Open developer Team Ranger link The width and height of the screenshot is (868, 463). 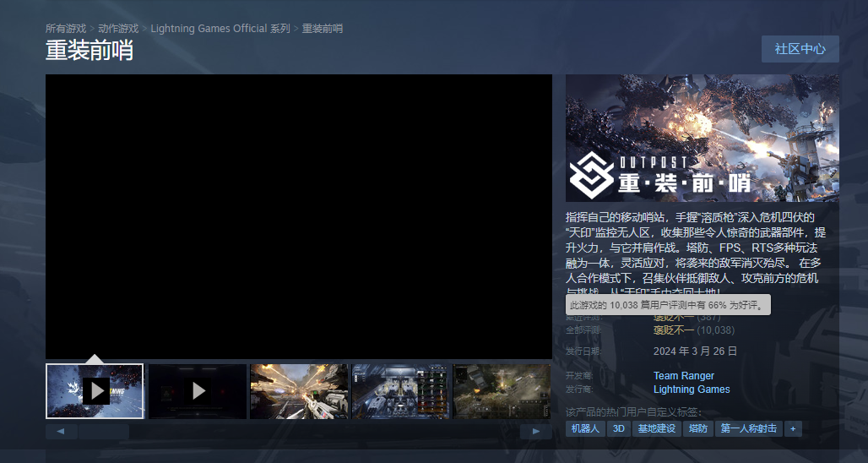(684, 375)
